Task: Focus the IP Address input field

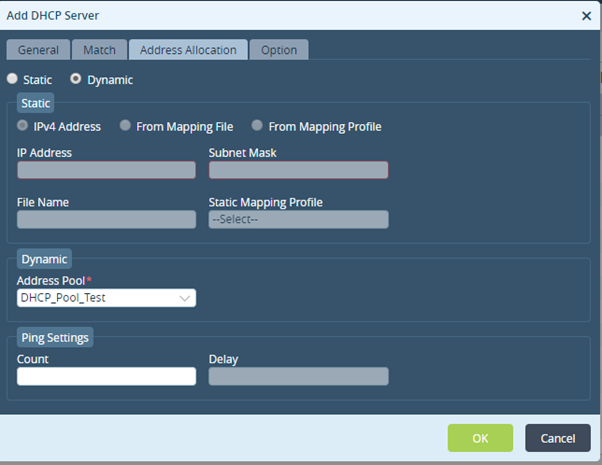Action: [x=106, y=170]
